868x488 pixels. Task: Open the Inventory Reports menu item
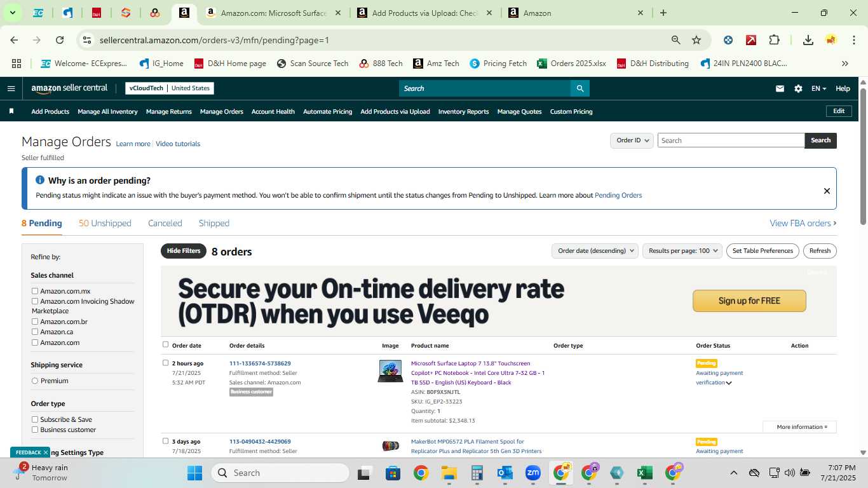463,111
